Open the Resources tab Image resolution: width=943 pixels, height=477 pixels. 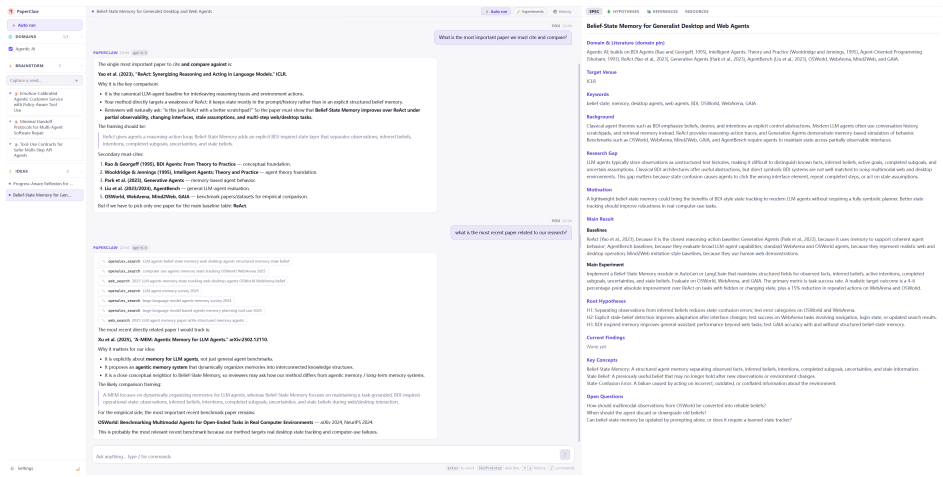[696, 11]
